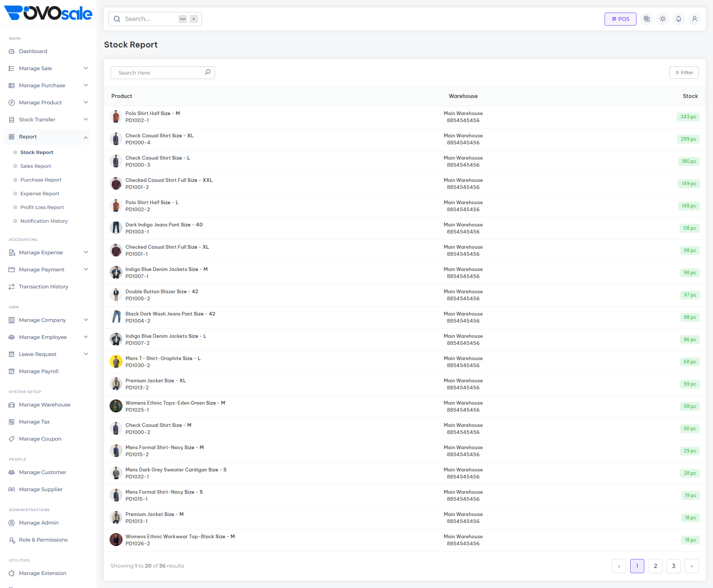Expand the Manage Employee menu
This screenshot has width=713, height=588.
(x=47, y=337)
